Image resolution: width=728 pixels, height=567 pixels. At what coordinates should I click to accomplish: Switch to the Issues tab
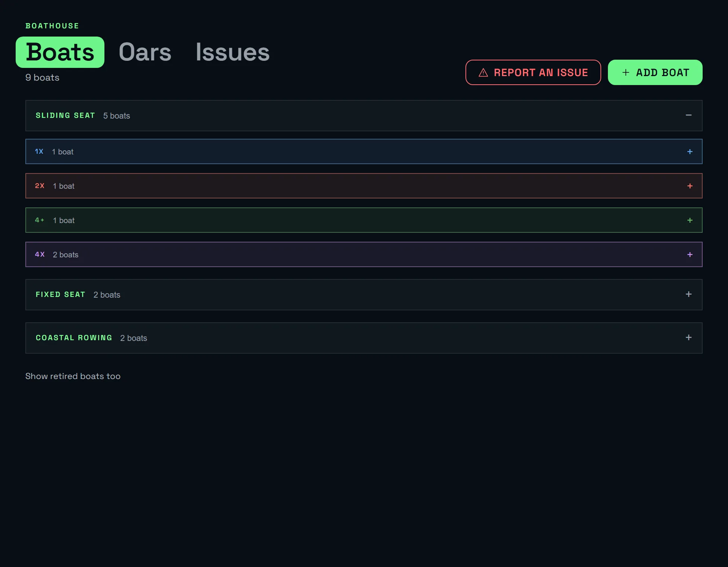point(232,52)
